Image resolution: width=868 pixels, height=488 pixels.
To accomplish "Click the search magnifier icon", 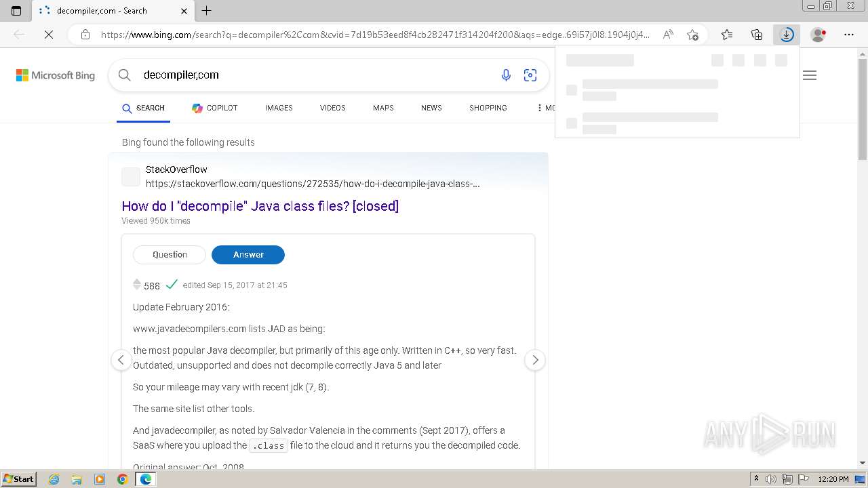I will tap(125, 75).
